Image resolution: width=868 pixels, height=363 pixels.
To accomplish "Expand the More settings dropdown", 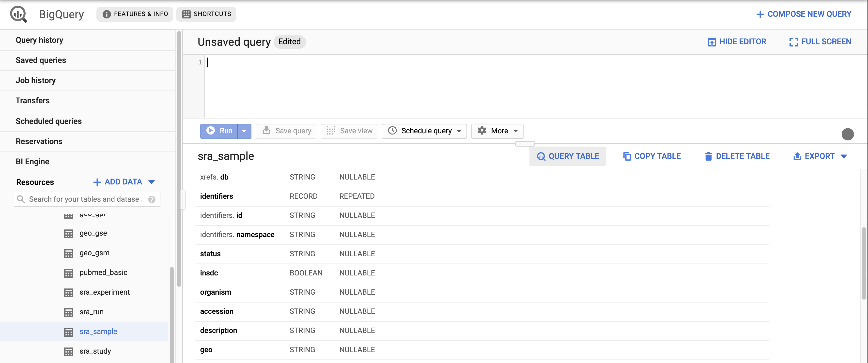I will coord(497,131).
